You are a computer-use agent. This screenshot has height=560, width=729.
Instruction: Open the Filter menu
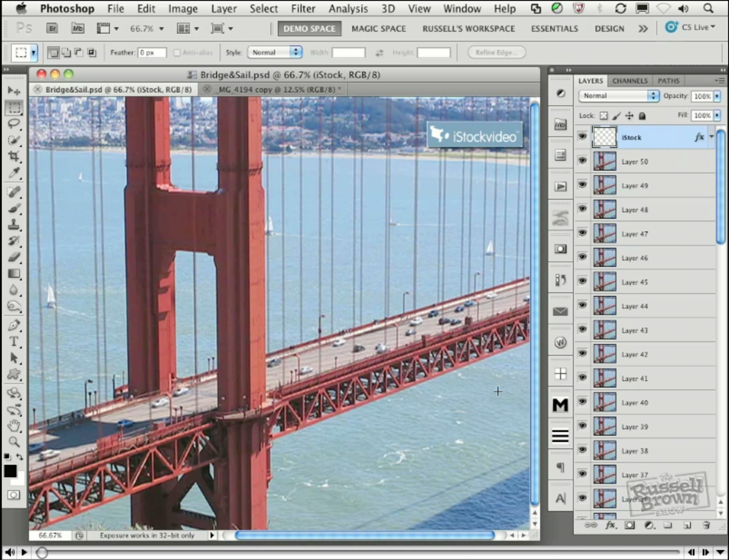click(x=303, y=9)
